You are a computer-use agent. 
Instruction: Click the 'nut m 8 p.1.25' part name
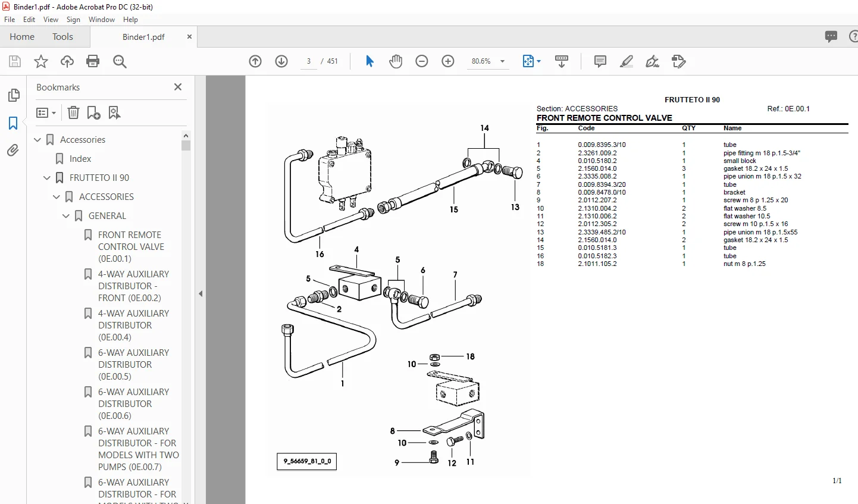tap(744, 264)
